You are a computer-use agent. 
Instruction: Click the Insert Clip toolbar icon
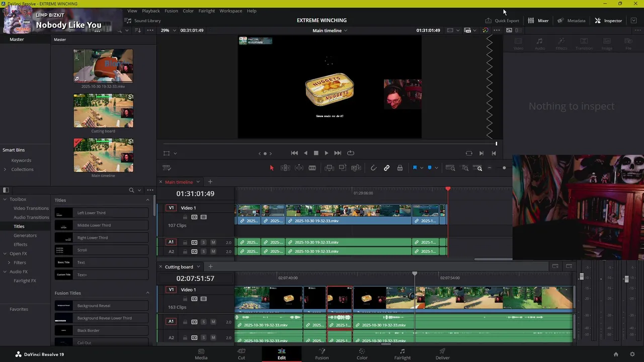329,168
